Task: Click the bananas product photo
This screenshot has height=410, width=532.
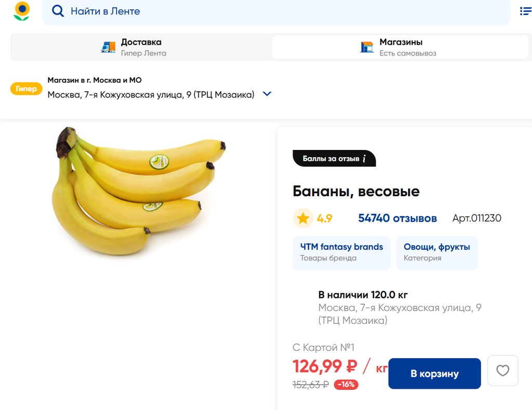Action: [138, 192]
